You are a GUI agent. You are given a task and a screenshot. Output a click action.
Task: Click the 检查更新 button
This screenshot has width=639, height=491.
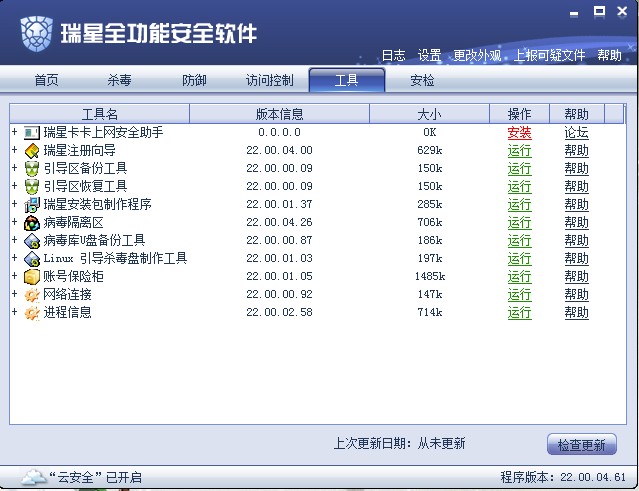click(x=582, y=444)
